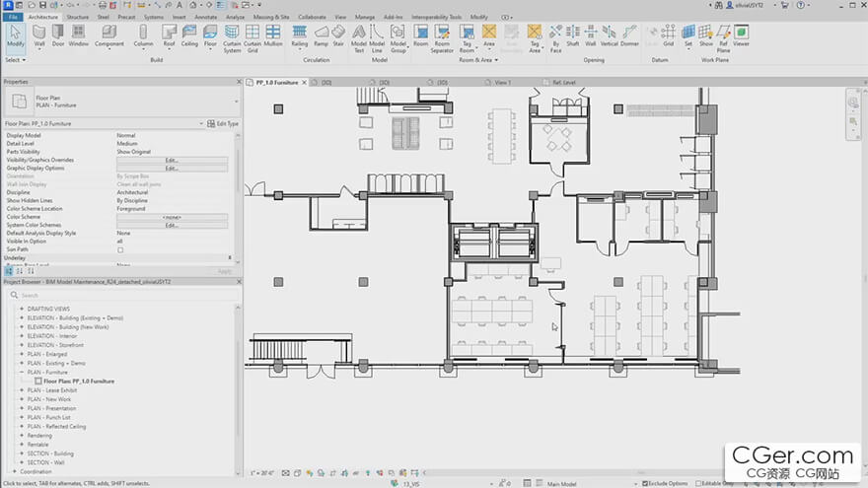The image size is (868, 488).
Task: Select the Grid datum tool
Action: (668, 37)
